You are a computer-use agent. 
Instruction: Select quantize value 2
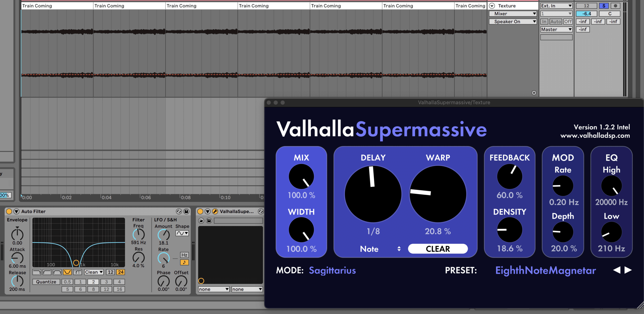click(x=93, y=282)
